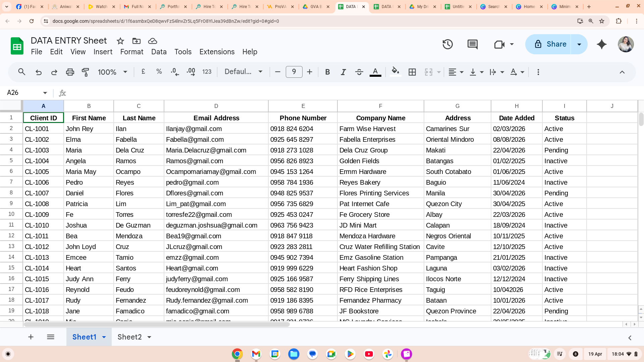Format as currency with pound icon

pyautogui.click(x=143, y=72)
